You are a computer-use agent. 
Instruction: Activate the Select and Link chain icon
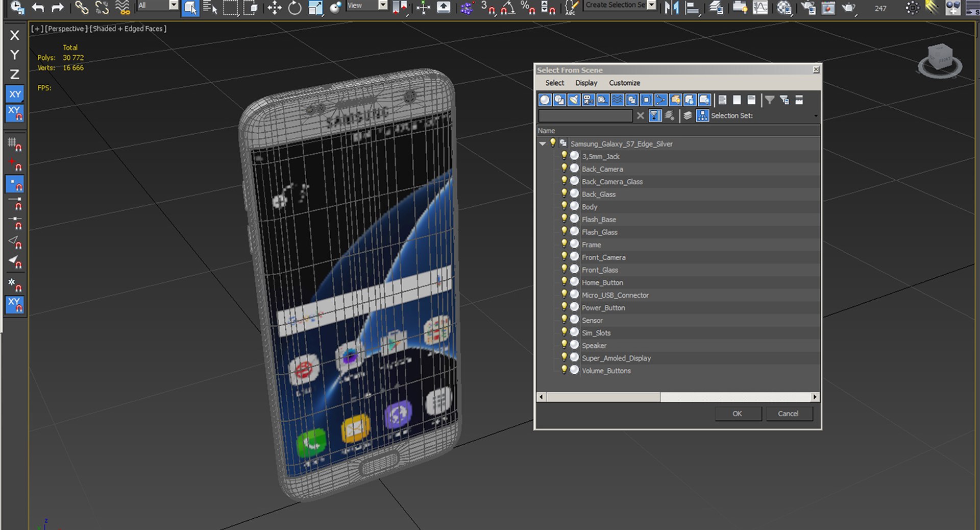click(x=82, y=7)
